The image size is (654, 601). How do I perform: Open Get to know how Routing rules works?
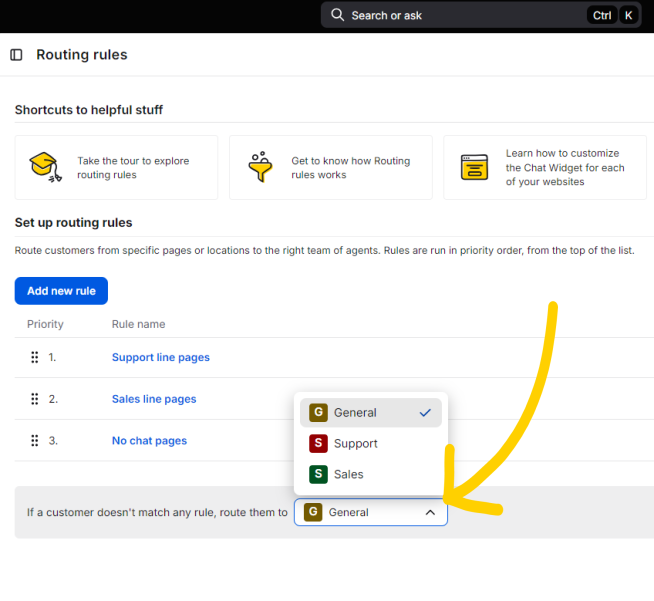331,167
